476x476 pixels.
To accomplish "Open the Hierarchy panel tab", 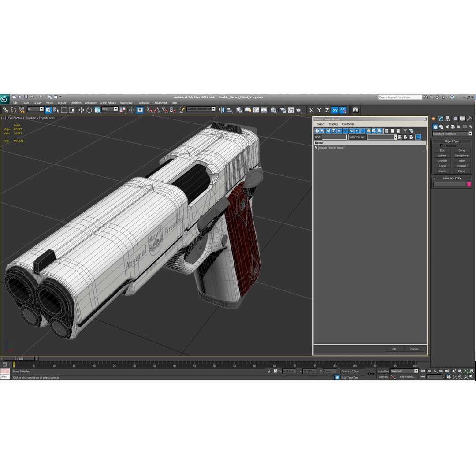I will click(448, 119).
